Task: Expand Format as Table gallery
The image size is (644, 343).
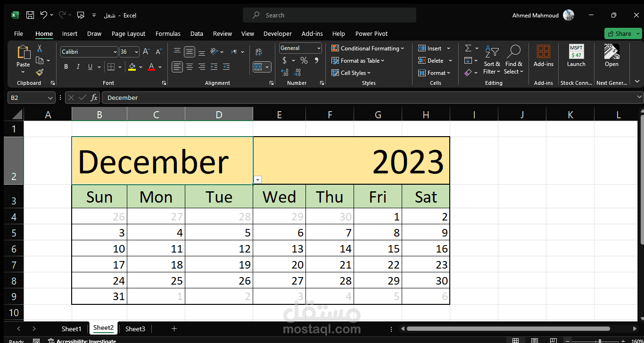Action: pos(358,60)
